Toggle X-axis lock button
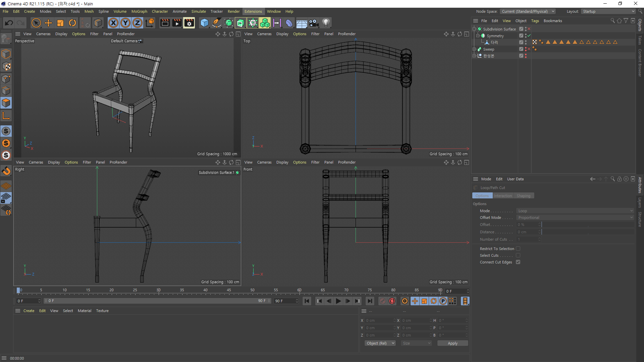644x362 pixels. [113, 23]
